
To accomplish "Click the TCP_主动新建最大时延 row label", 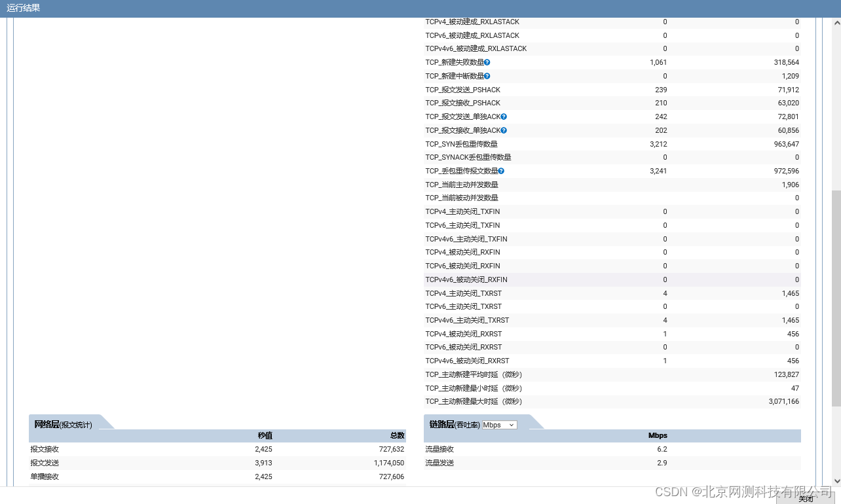I will click(474, 401).
